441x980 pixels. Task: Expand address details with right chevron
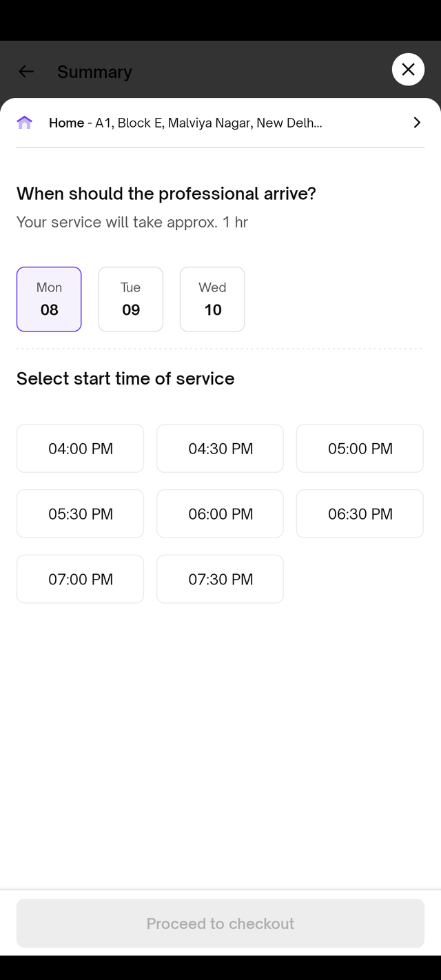click(x=416, y=123)
